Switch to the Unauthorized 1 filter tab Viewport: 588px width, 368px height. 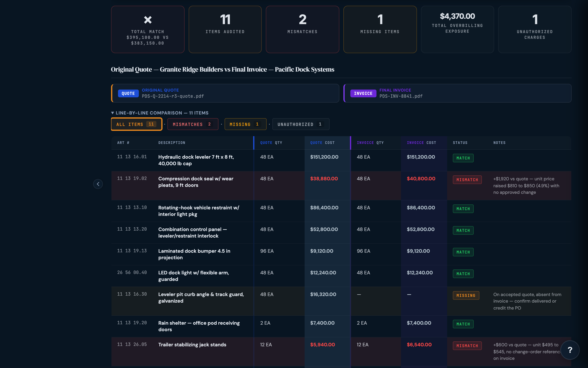pos(301,124)
